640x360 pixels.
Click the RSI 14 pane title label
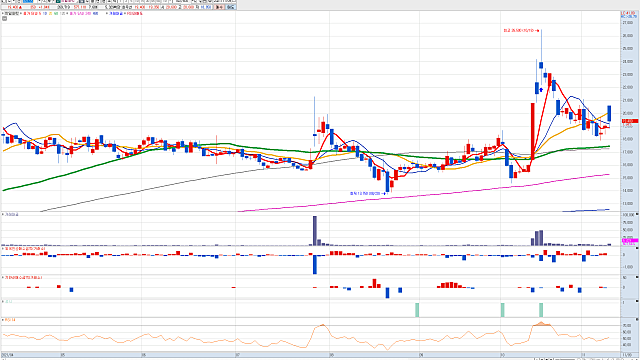(x=9, y=320)
